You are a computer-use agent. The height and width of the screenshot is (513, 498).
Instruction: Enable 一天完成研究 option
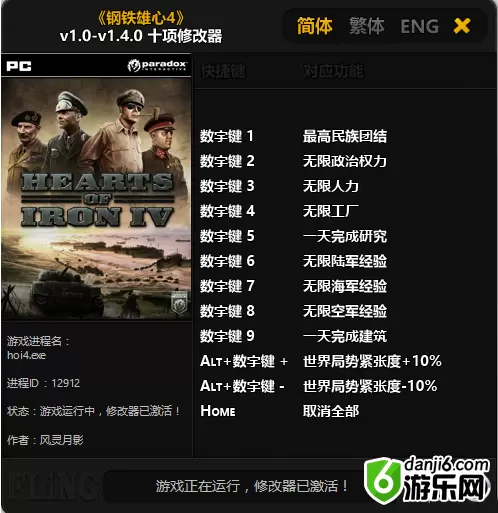pyautogui.click(x=345, y=236)
